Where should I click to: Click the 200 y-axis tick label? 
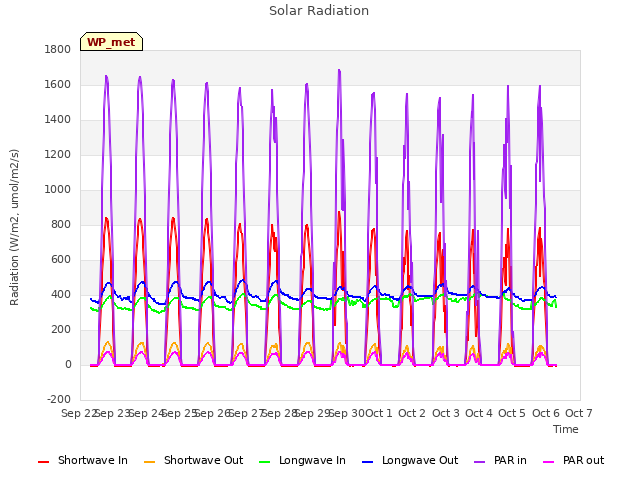tap(61, 330)
